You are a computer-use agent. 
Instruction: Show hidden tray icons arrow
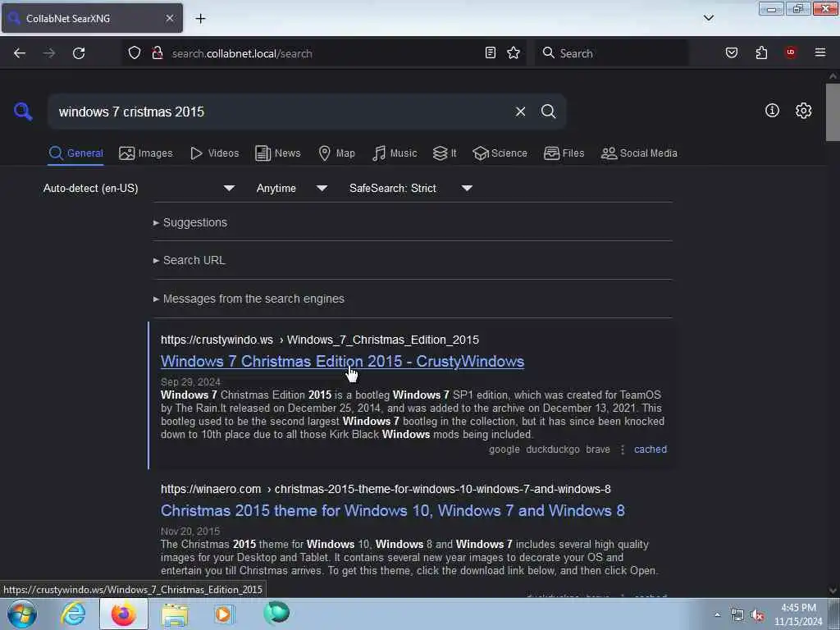pyautogui.click(x=717, y=615)
